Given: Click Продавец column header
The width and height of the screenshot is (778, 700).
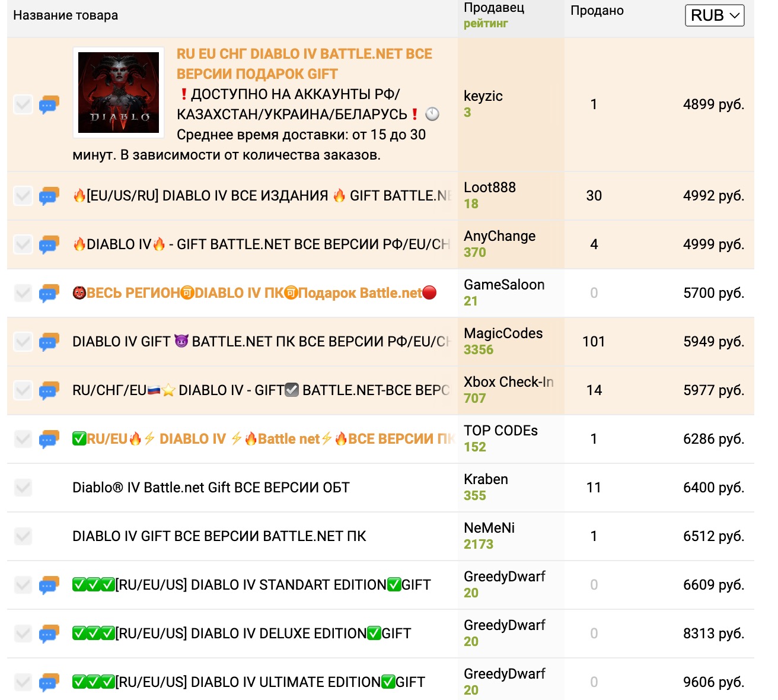Looking at the screenshot, I should [x=494, y=8].
